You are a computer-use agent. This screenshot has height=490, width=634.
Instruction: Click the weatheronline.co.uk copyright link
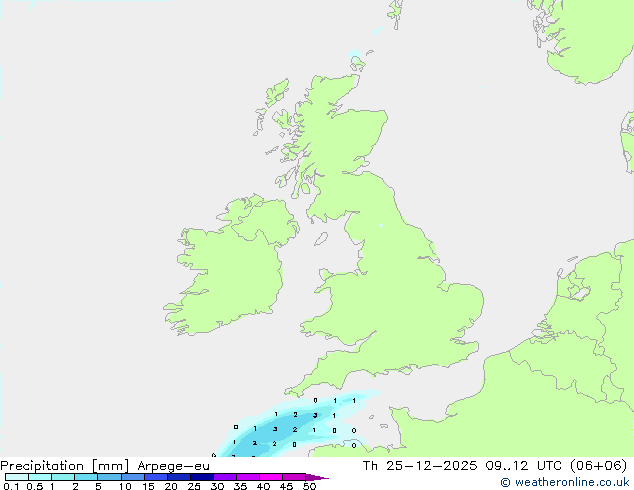tap(565, 482)
